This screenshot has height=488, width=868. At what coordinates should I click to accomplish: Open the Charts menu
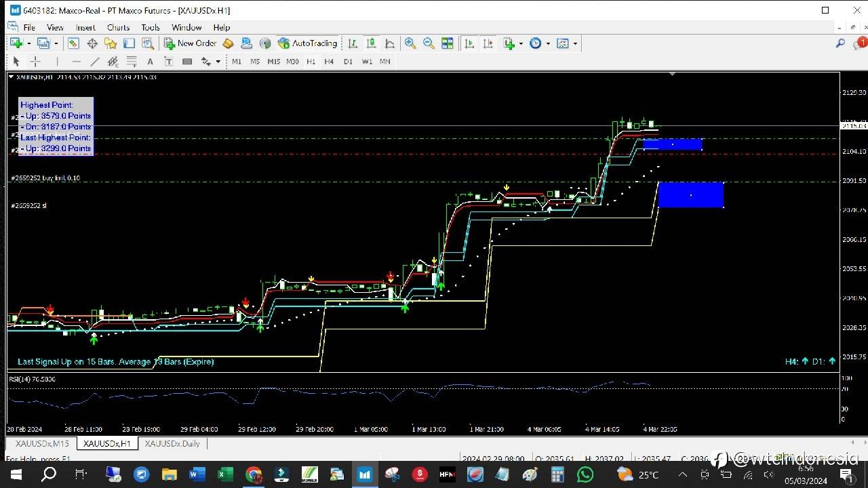118,28
